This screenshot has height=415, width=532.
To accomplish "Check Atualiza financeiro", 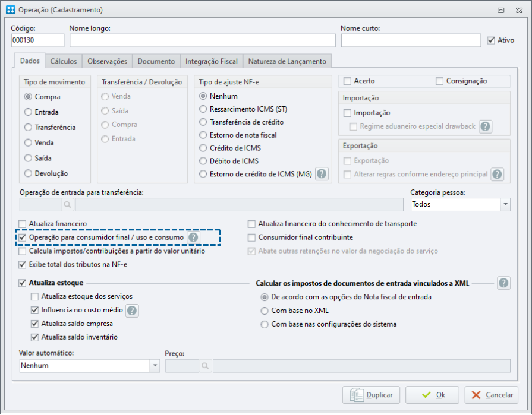I will click(23, 224).
